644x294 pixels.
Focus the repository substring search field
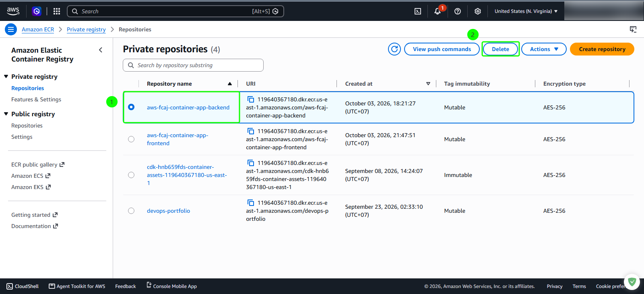(193, 65)
